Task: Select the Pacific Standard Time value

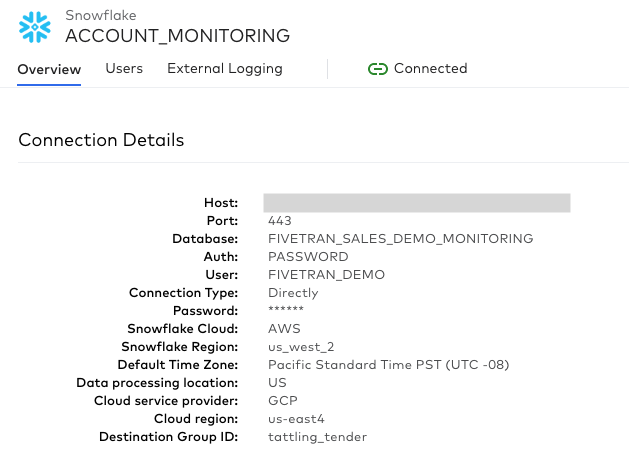Action: click(x=388, y=365)
